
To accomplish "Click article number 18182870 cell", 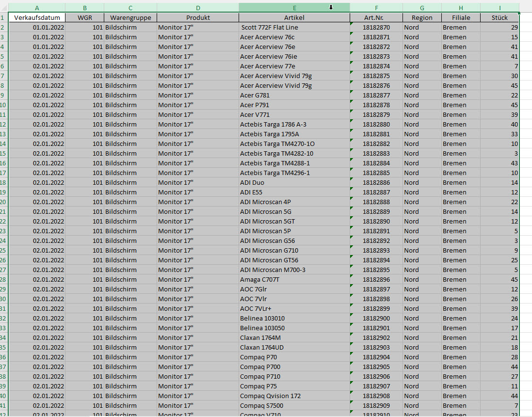I will pos(376,28).
